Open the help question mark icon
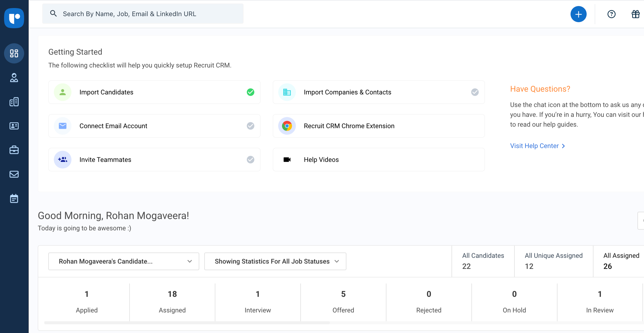 (611, 14)
